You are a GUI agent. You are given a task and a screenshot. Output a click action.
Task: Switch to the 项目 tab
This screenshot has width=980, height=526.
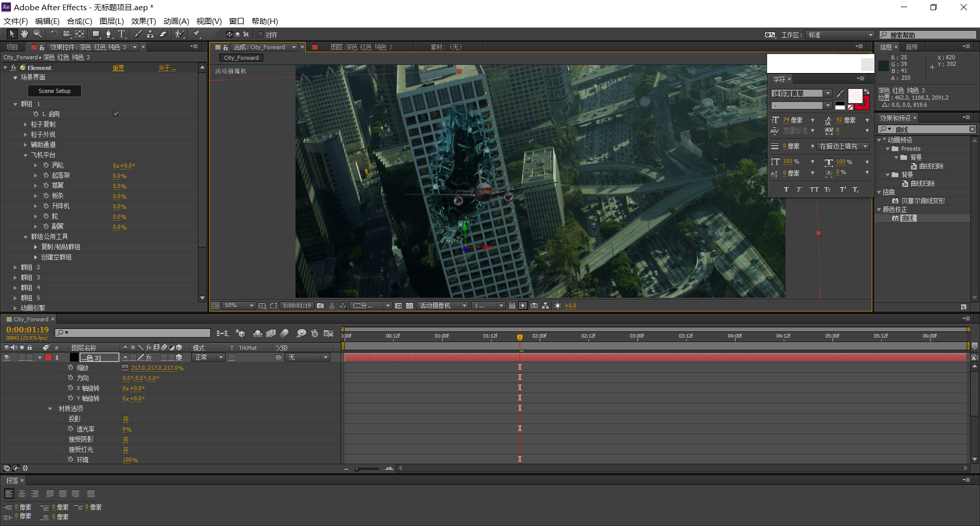(12, 47)
